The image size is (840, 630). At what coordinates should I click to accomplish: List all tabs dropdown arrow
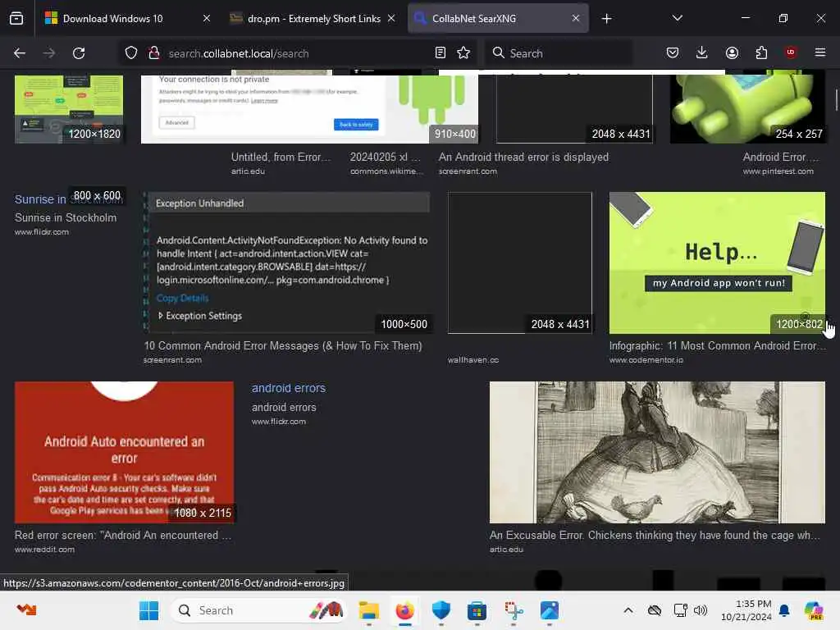(x=677, y=18)
